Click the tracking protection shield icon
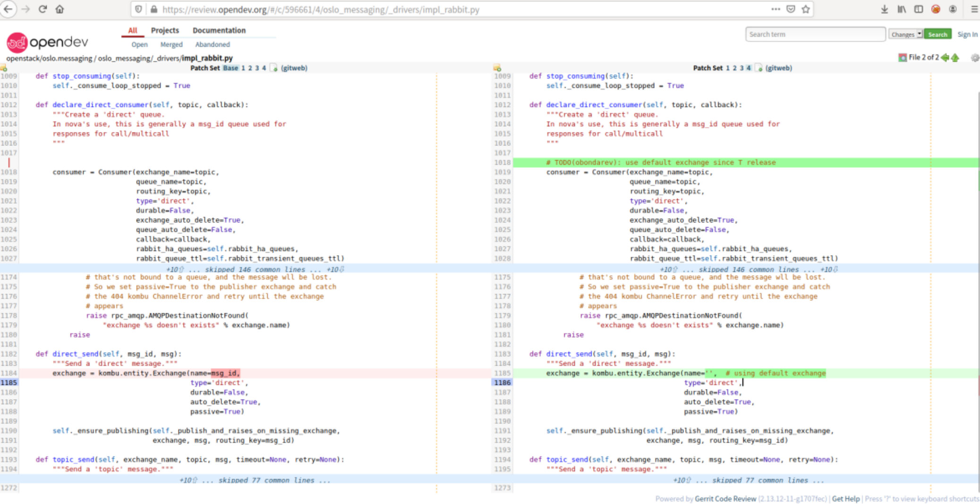Screen dimensions: 980x504 pyautogui.click(x=139, y=9)
